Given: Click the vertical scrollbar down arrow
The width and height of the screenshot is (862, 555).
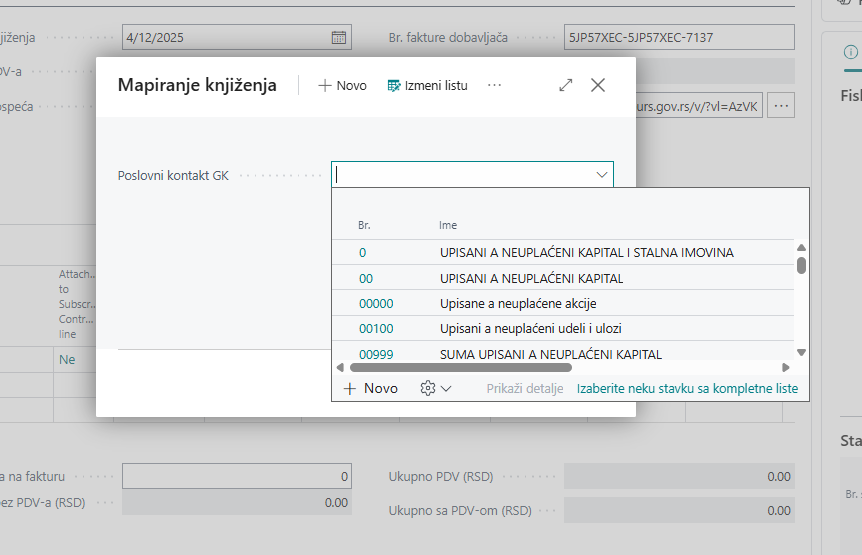Looking at the screenshot, I should (801, 353).
